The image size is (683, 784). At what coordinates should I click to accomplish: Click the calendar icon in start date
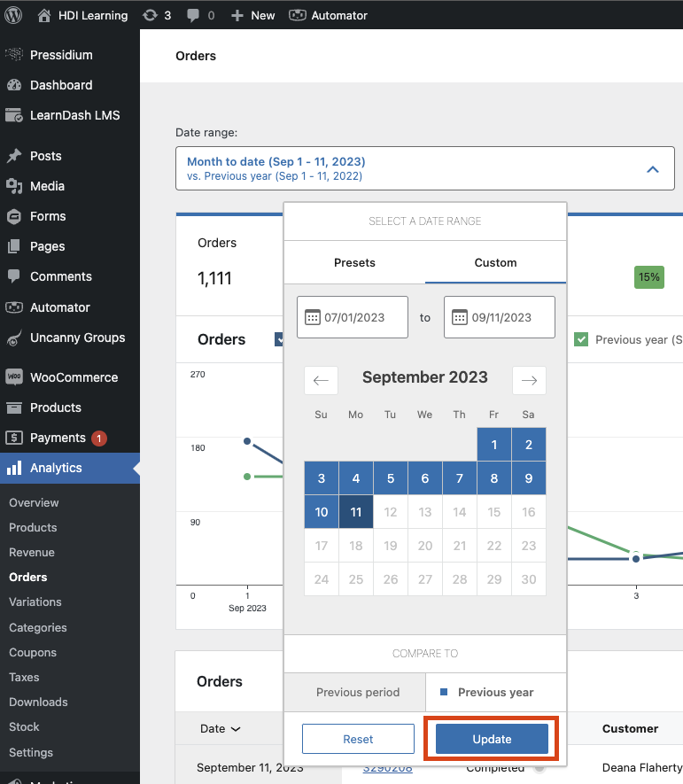(312, 317)
